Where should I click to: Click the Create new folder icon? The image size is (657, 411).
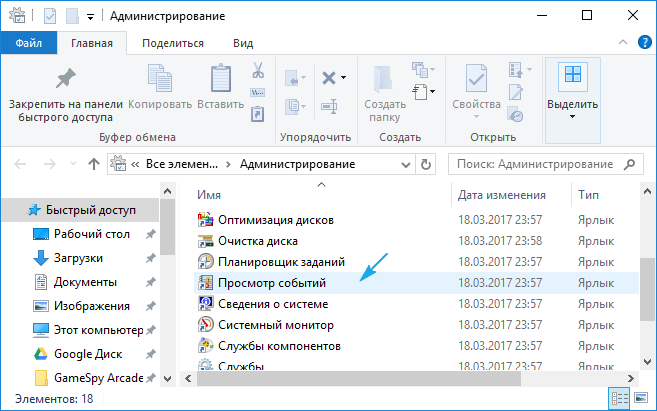click(385, 79)
